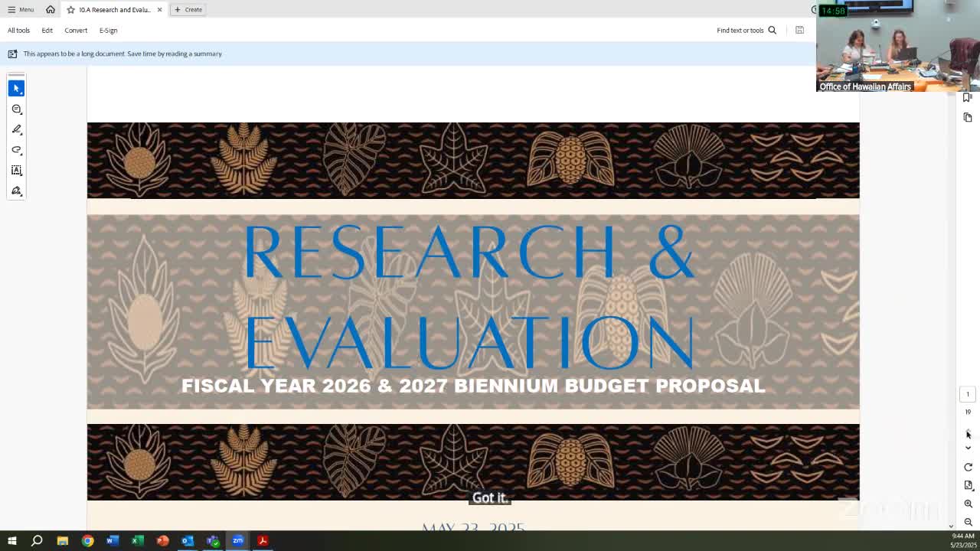Viewport: 980px width, 551px height.
Task: Select the arrow selection tool
Action: (16, 88)
